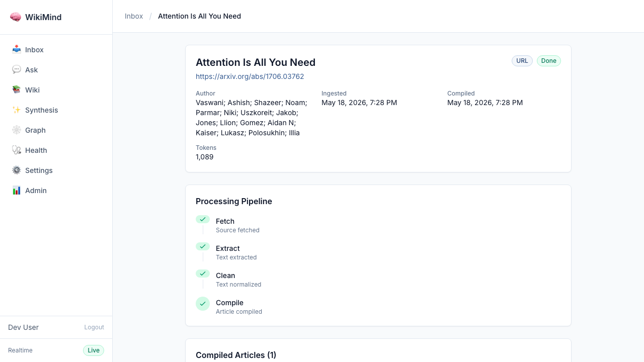Click the Compile step checkmark icon

point(203,304)
